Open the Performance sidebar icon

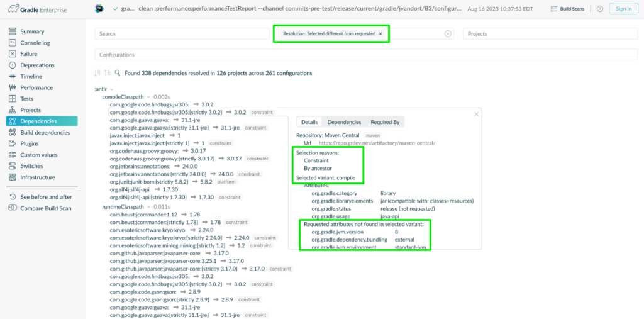[x=13, y=87]
